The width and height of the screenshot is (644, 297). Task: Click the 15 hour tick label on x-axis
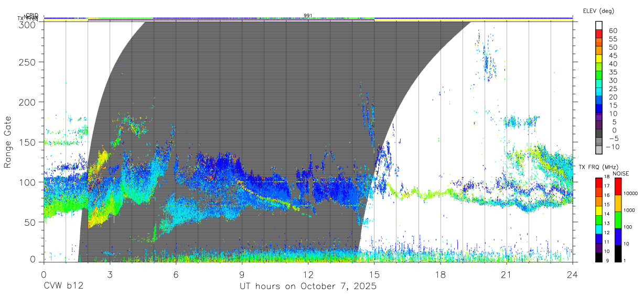point(374,274)
